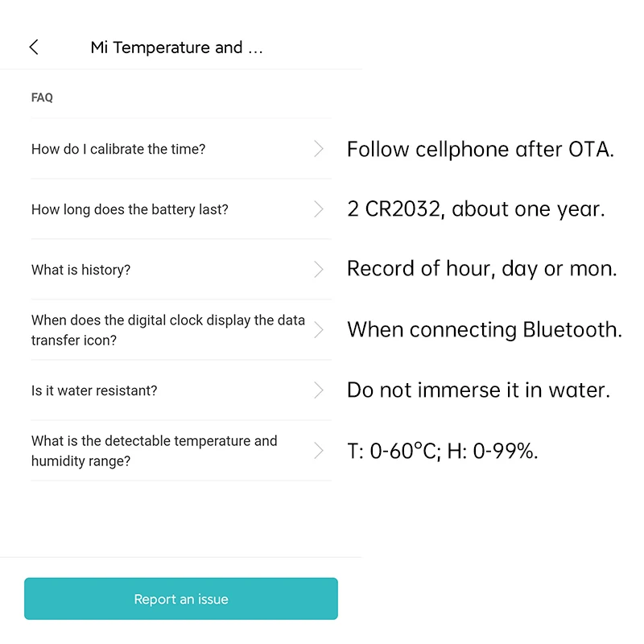Image resolution: width=644 pixels, height=644 pixels.
Task: Tap chevron next to 'Is it water resistant?'
Action: pos(319,390)
